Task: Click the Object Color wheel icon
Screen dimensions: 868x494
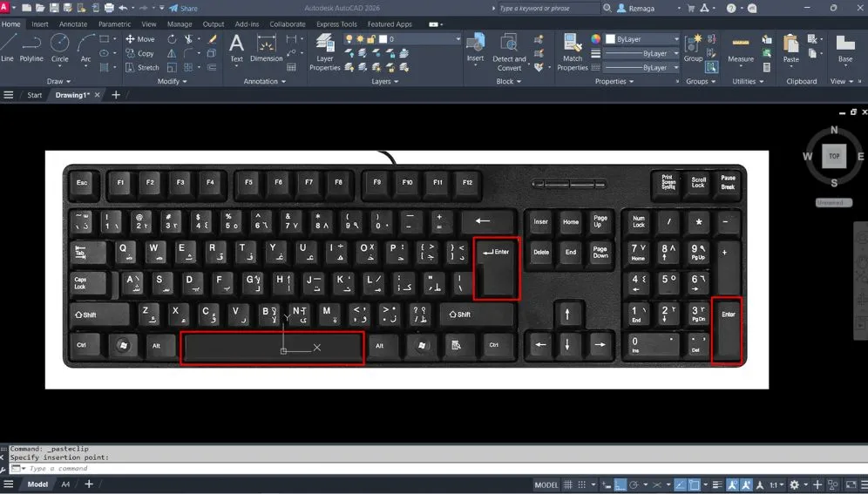Action: point(596,39)
